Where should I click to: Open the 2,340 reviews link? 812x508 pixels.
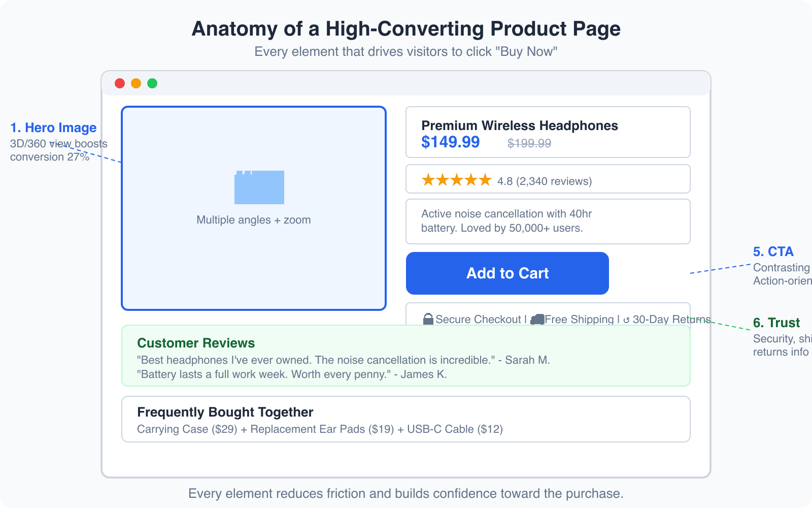point(553,180)
